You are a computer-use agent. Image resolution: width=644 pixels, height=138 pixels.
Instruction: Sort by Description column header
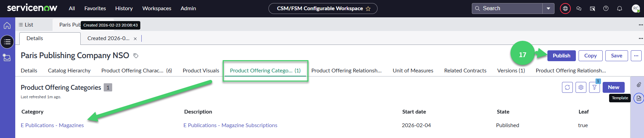point(198,112)
